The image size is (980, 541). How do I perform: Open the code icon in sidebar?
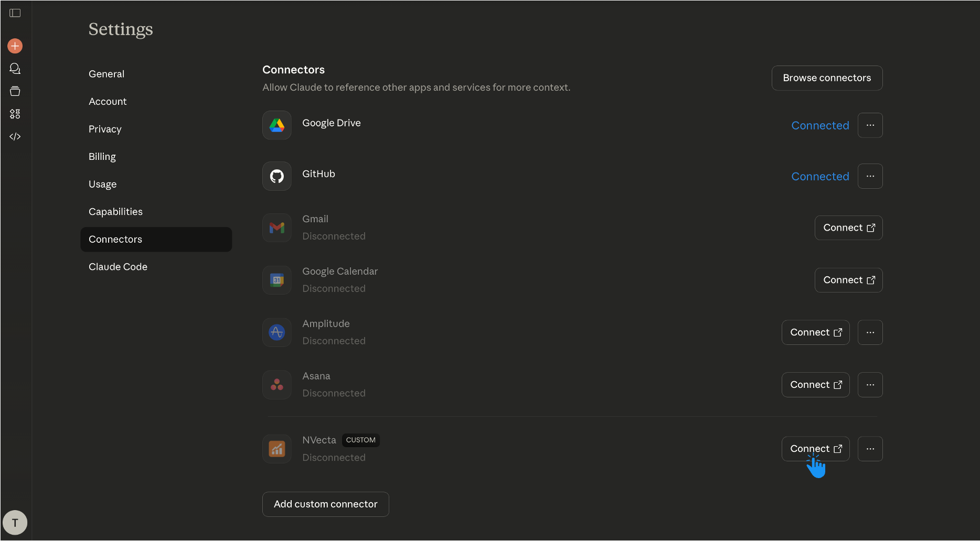coord(15,136)
